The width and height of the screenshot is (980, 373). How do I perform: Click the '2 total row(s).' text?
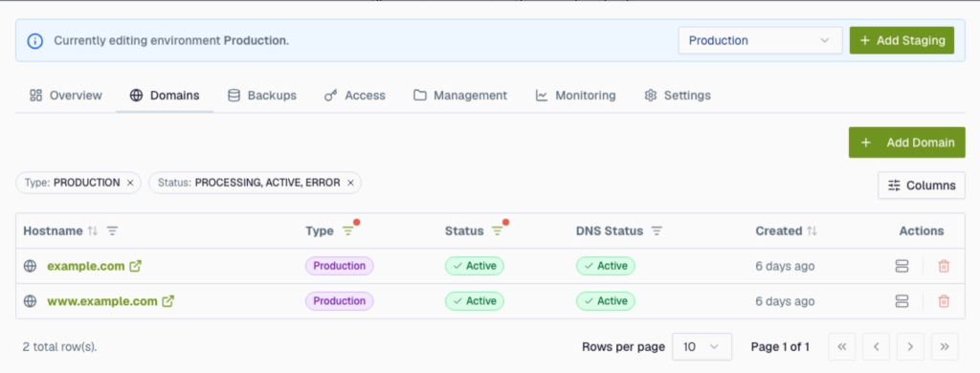click(x=60, y=347)
